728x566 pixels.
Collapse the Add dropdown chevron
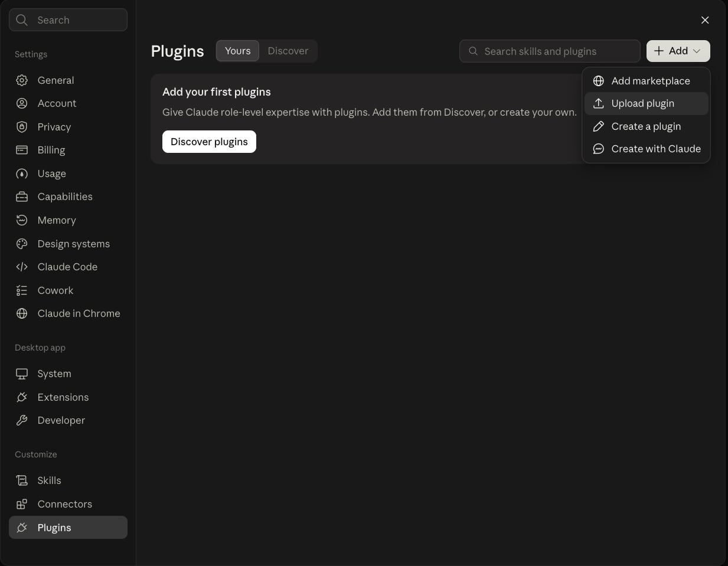[x=697, y=51]
